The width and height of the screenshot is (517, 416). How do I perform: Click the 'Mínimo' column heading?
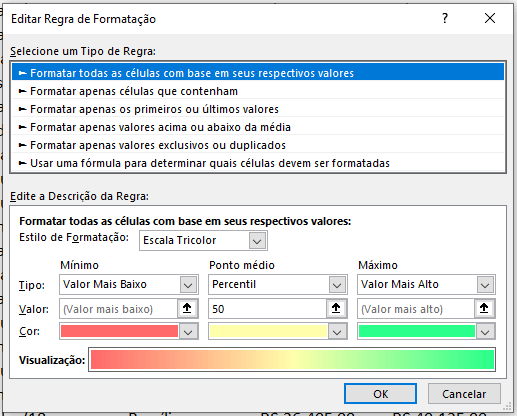click(79, 265)
